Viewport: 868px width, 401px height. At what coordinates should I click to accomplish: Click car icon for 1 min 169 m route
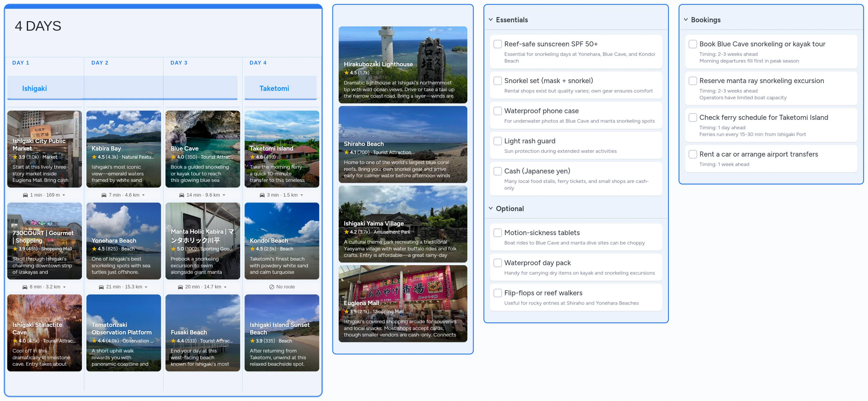tap(25, 195)
